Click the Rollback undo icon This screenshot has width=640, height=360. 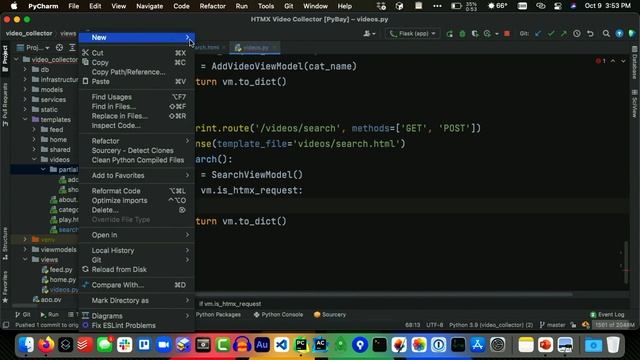590,34
